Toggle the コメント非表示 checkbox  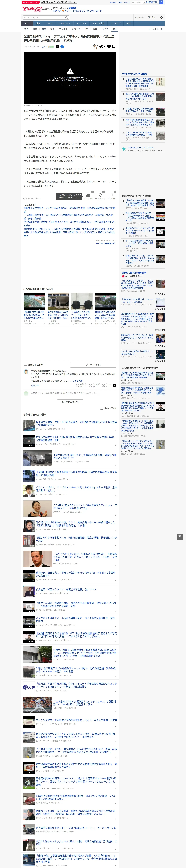tap(102, 408)
